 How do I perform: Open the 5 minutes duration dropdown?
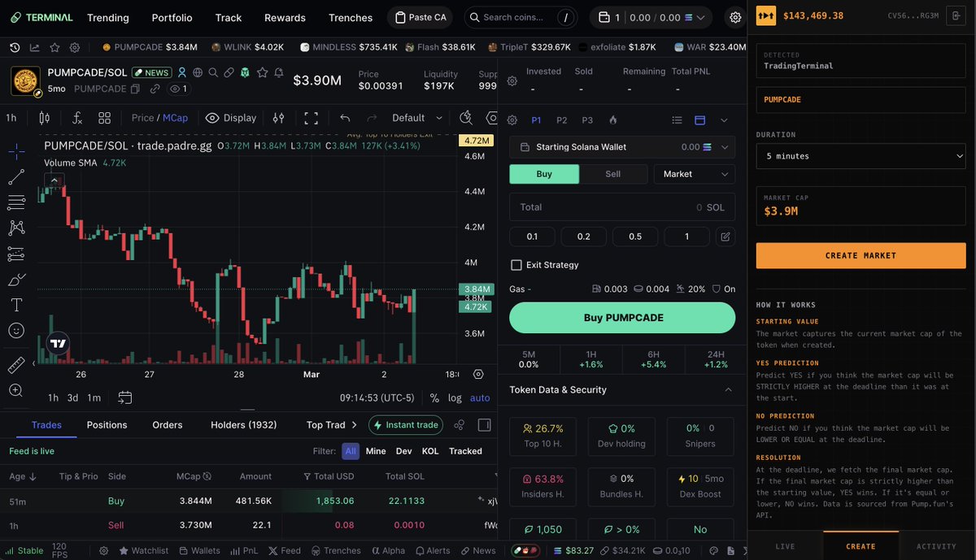click(x=861, y=156)
